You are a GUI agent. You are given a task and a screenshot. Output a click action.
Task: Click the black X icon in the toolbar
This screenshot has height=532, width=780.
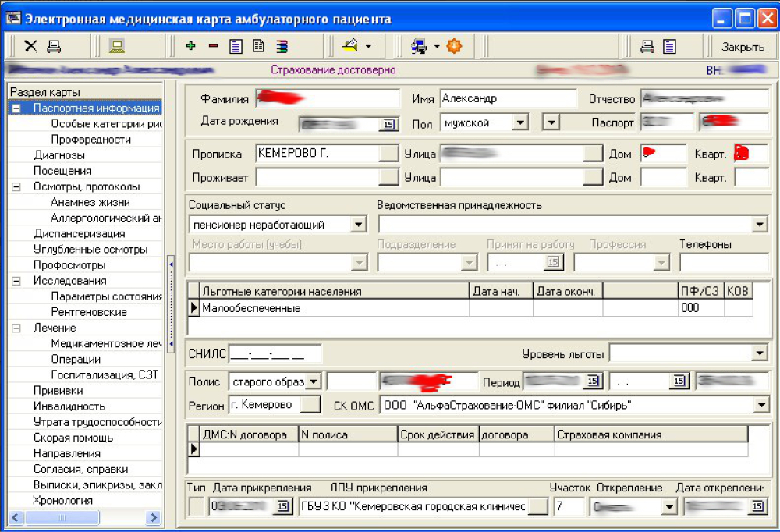30,47
